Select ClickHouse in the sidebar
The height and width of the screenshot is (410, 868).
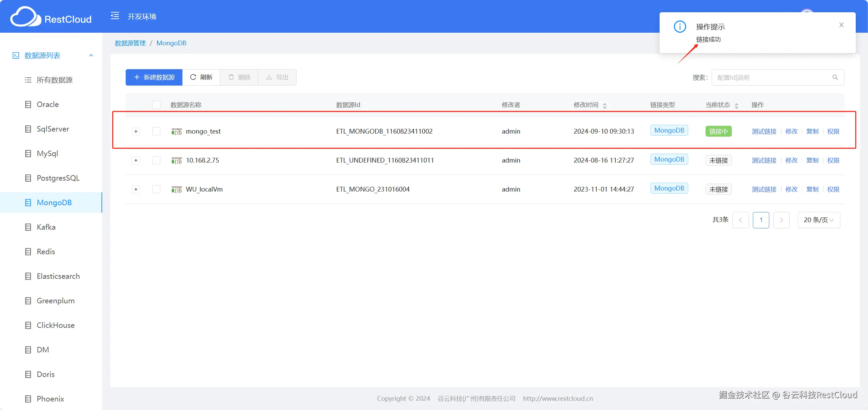(51, 325)
